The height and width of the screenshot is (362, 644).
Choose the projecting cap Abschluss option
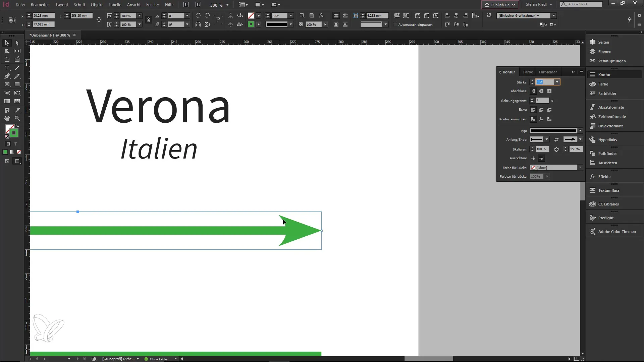point(549,91)
